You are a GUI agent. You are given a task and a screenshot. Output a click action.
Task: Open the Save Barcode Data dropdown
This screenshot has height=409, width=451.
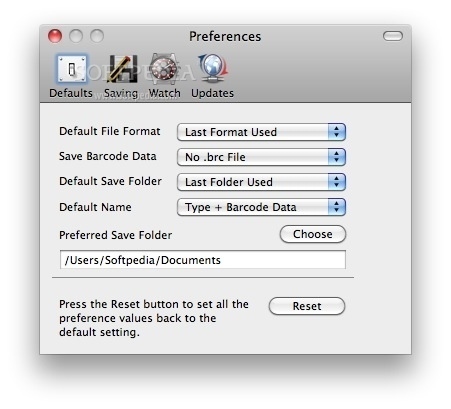(261, 157)
